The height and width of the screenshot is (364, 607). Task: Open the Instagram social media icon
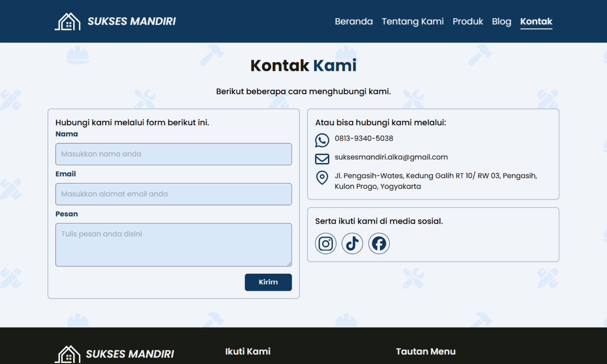click(326, 243)
